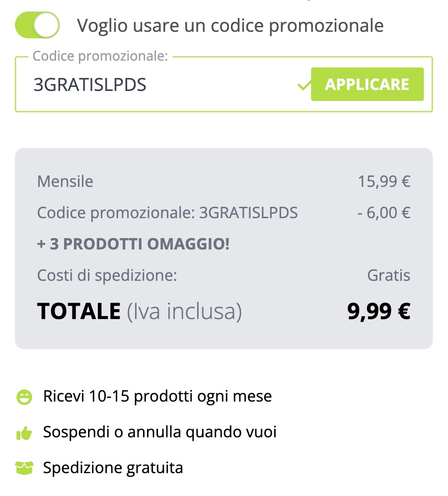Click 'Ricevi 10-15 prodotti ogni mese' text
The image size is (448, 496).
pos(157,397)
